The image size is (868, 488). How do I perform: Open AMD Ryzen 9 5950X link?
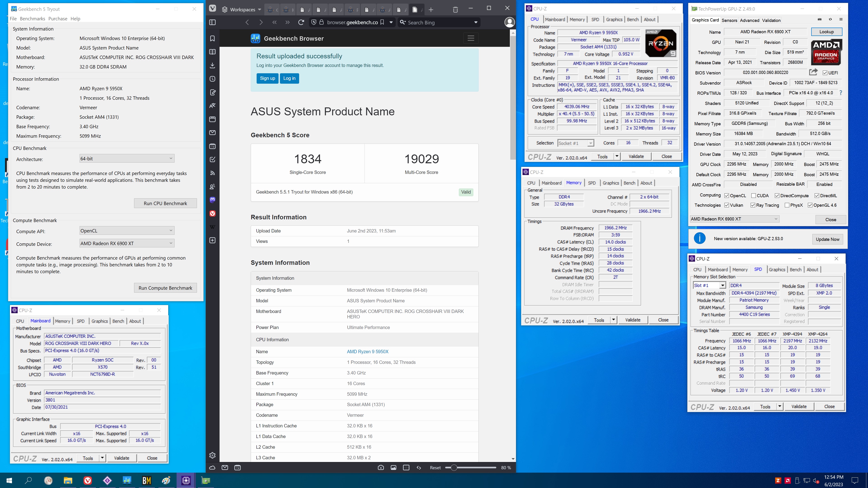click(x=368, y=351)
